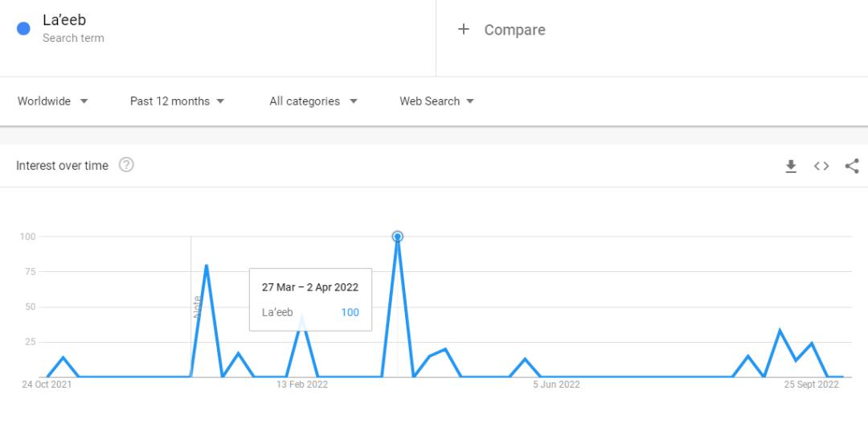
Task: Click the plus icon beside Compare
Action: click(463, 30)
